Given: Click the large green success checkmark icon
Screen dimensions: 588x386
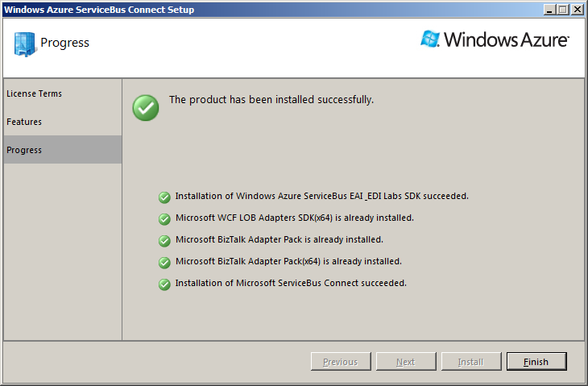Looking at the screenshot, I should (146, 108).
